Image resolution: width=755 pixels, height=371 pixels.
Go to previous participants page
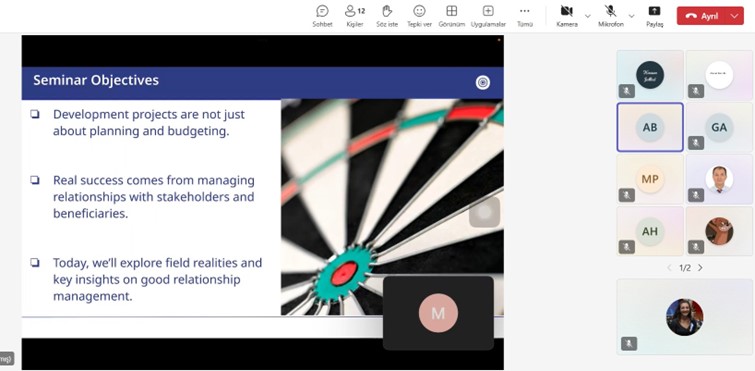coord(669,268)
